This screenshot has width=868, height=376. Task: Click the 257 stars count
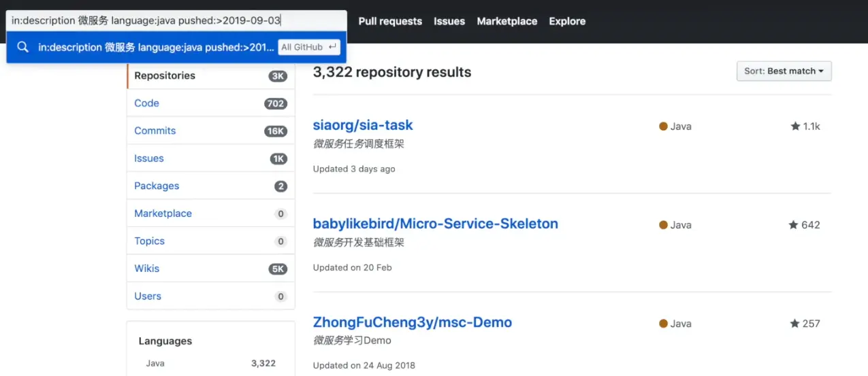point(811,324)
